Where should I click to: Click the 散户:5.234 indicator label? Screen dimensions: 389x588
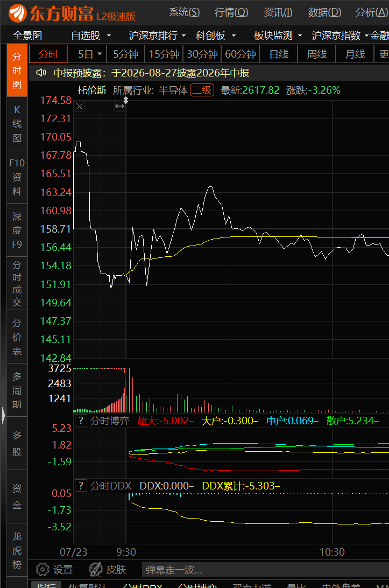tap(352, 421)
